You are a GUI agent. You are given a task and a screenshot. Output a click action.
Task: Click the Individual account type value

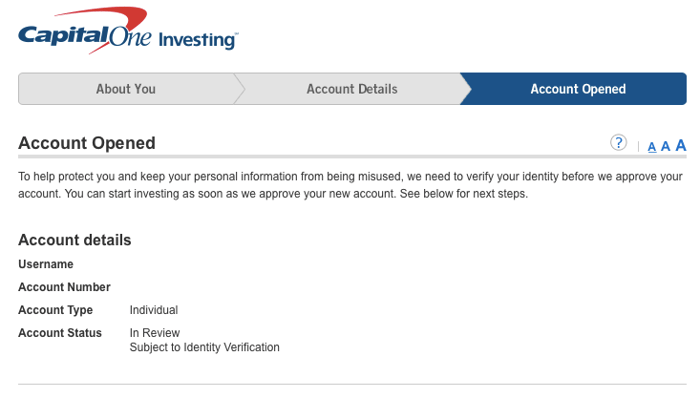(154, 310)
